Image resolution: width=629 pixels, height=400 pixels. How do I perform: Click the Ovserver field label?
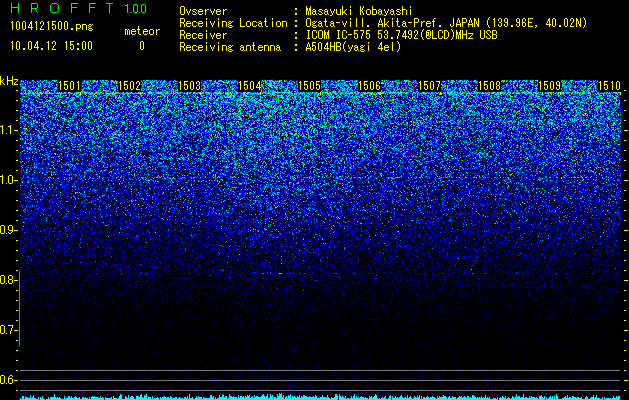click(x=203, y=11)
